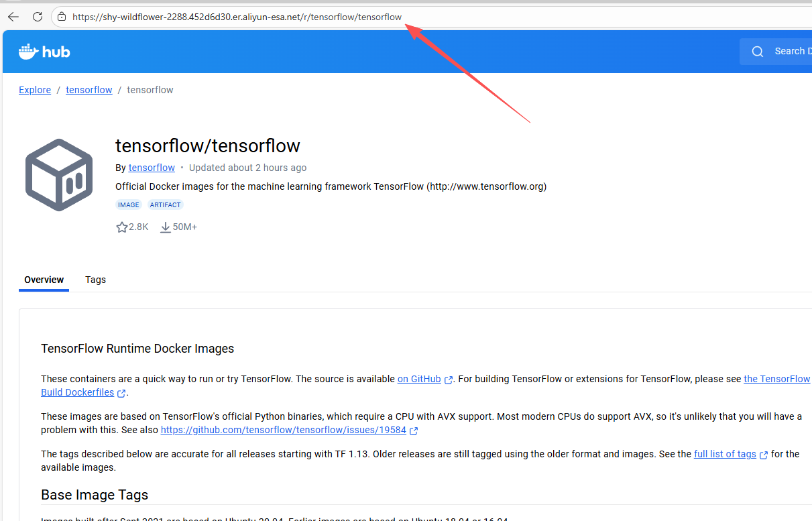Click the search magnifier icon

[758, 52]
